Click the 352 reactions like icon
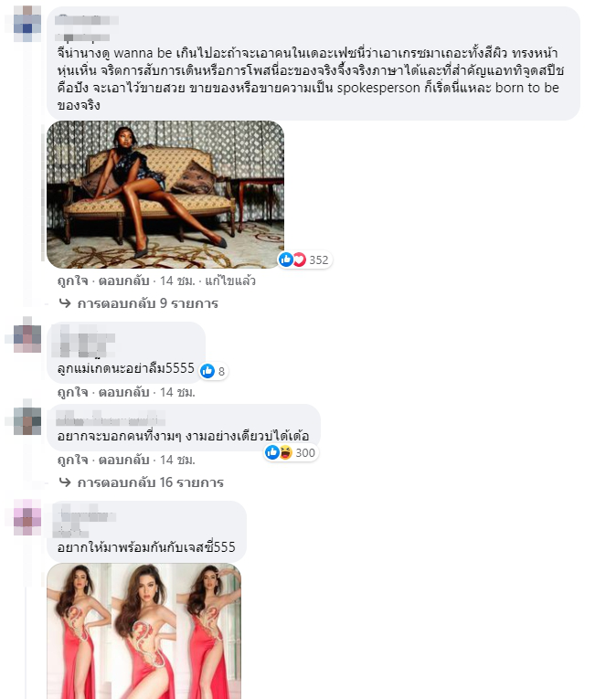Viewport: 616px width, 699px height. pyautogui.click(x=285, y=259)
